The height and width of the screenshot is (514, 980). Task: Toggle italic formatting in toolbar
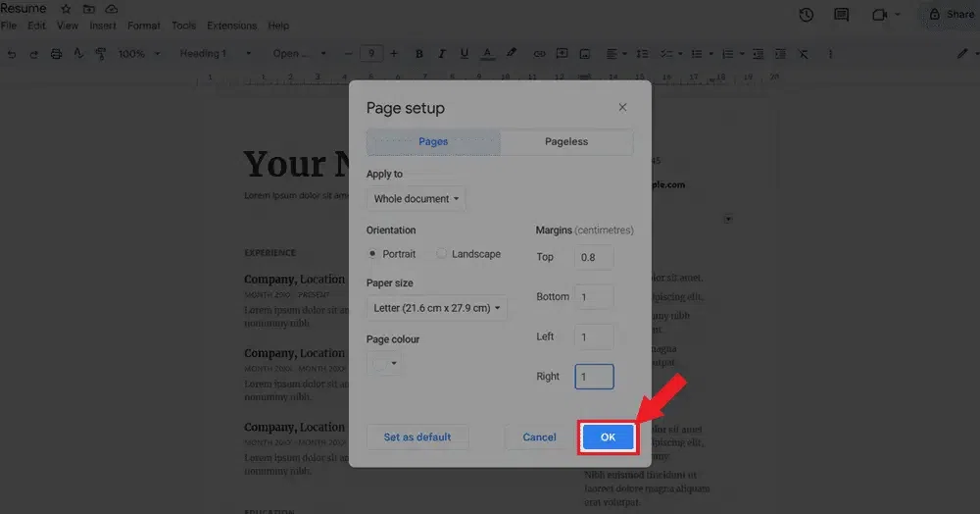pyautogui.click(x=441, y=54)
